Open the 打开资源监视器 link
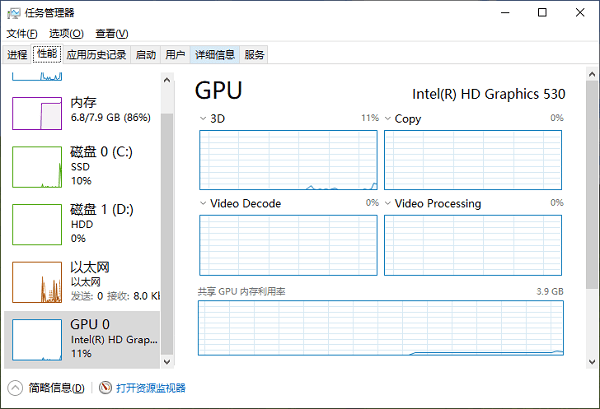This screenshot has width=600, height=409. point(150,388)
